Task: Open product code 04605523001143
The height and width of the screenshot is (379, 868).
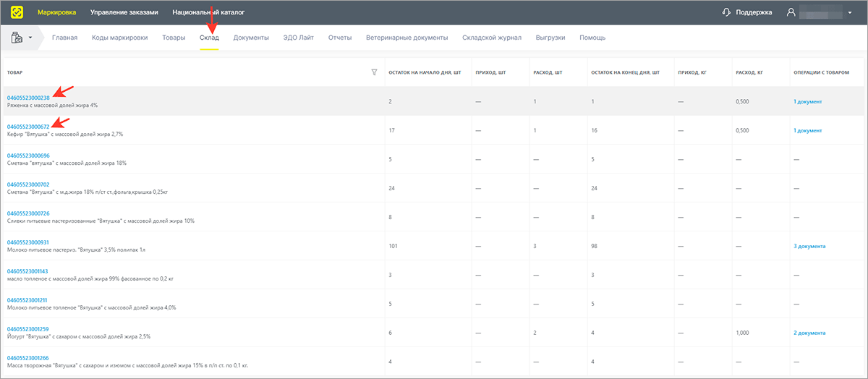Action: [x=28, y=271]
